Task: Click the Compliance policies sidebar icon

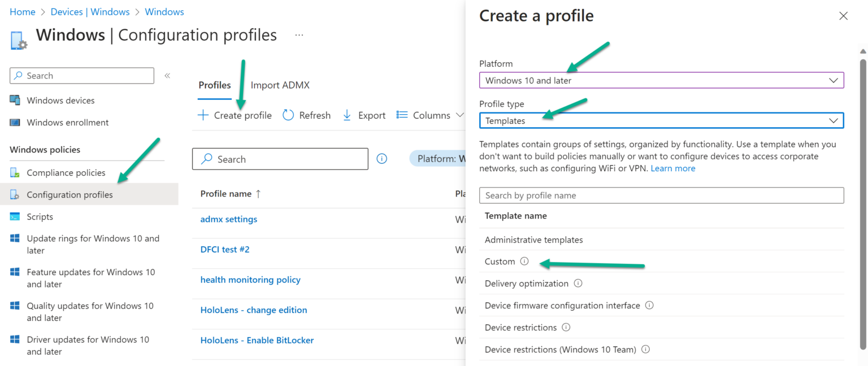Action: click(x=15, y=172)
